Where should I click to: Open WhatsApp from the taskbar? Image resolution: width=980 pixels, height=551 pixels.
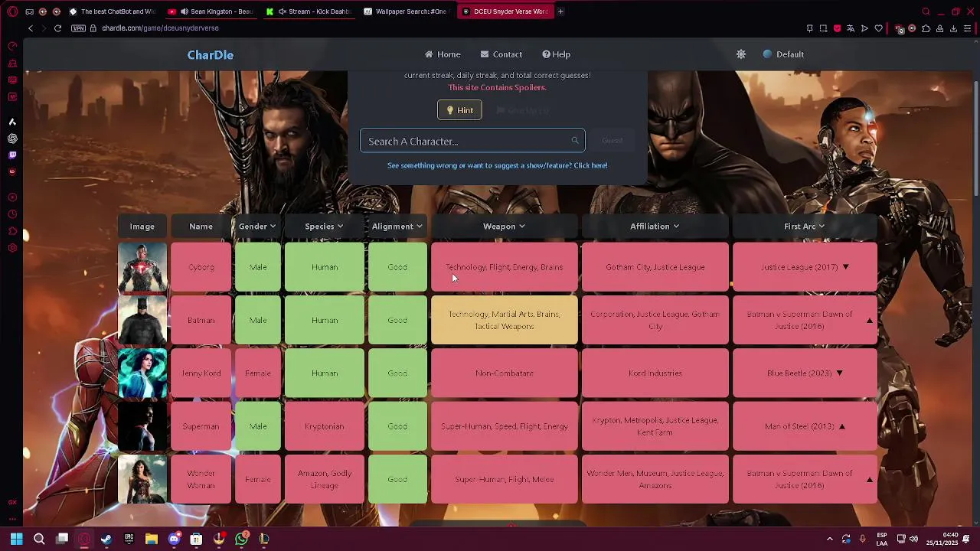coord(242,539)
